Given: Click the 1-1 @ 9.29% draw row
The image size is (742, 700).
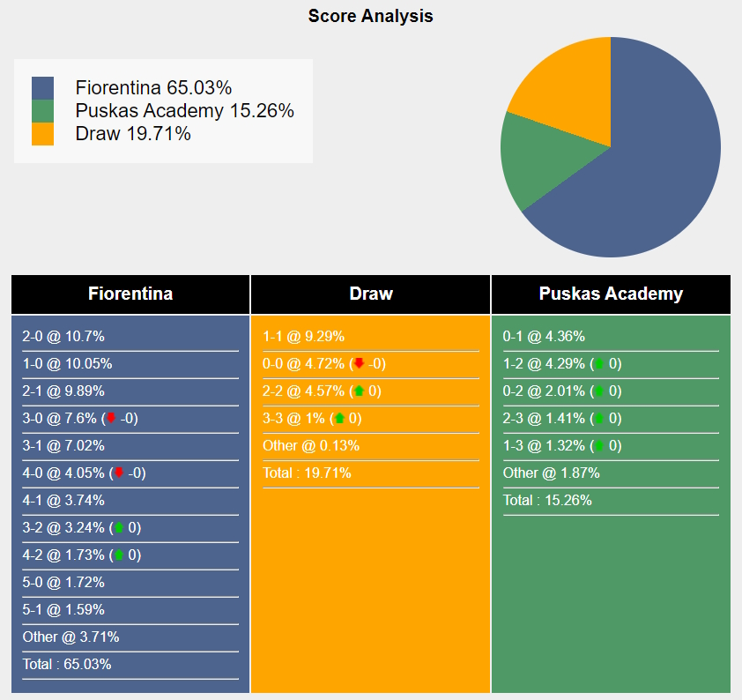Looking at the screenshot, I should point(370,337).
